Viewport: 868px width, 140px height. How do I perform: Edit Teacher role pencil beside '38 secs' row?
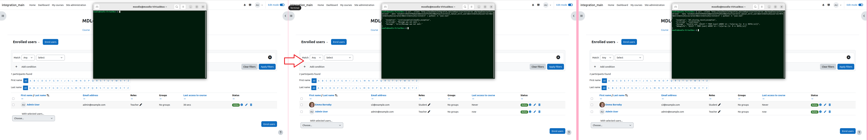[x=141, y=105]
